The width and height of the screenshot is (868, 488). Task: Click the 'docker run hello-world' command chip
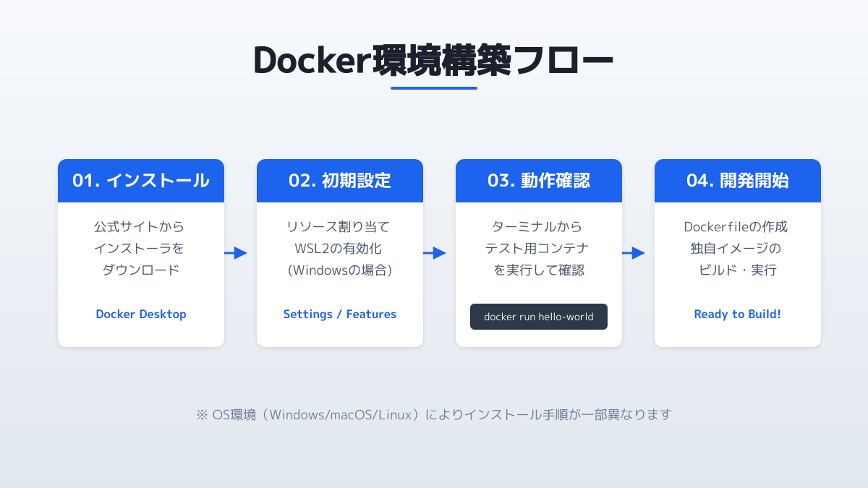click(x=539, y=317)
